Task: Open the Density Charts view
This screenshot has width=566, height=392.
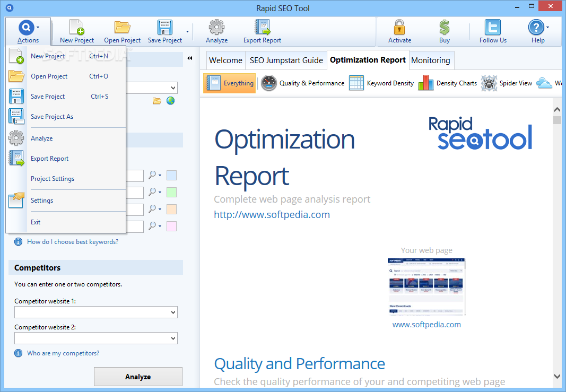Action: point(447,83)
